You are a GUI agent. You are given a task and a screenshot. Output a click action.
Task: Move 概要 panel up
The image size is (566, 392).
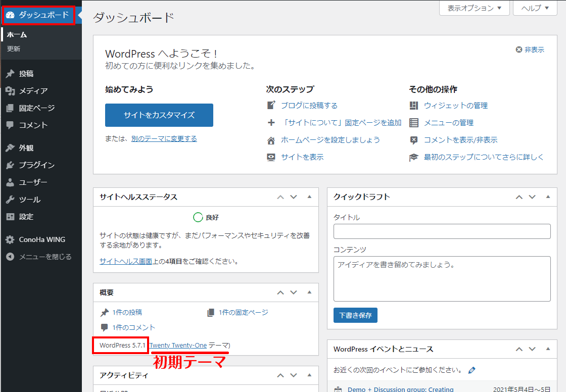click(x=280, y=292)
